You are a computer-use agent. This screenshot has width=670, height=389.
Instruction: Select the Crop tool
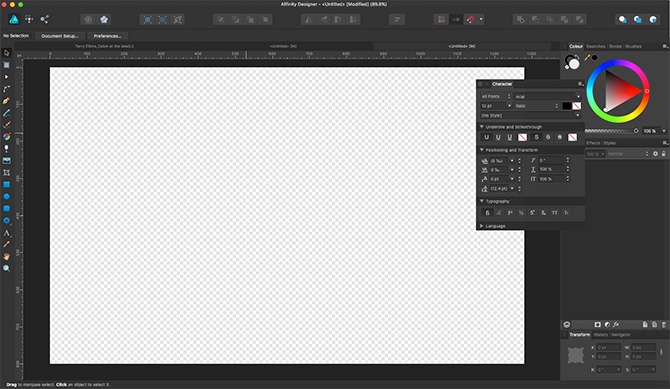[x=6, y=173]
